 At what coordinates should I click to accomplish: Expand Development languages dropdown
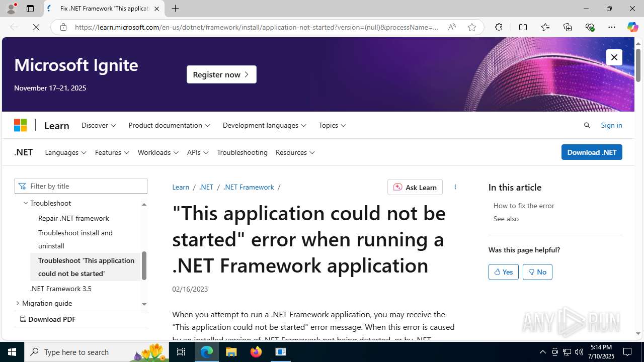tap(264, 125)
